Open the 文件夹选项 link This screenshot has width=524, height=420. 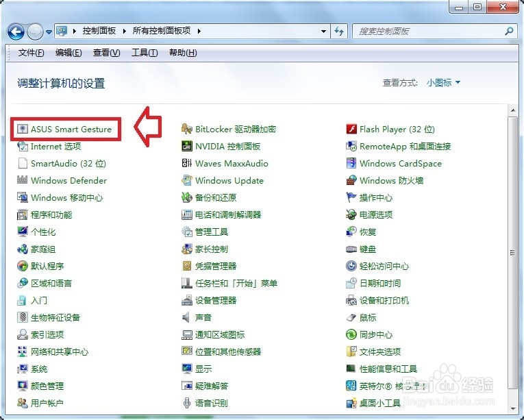380,351
